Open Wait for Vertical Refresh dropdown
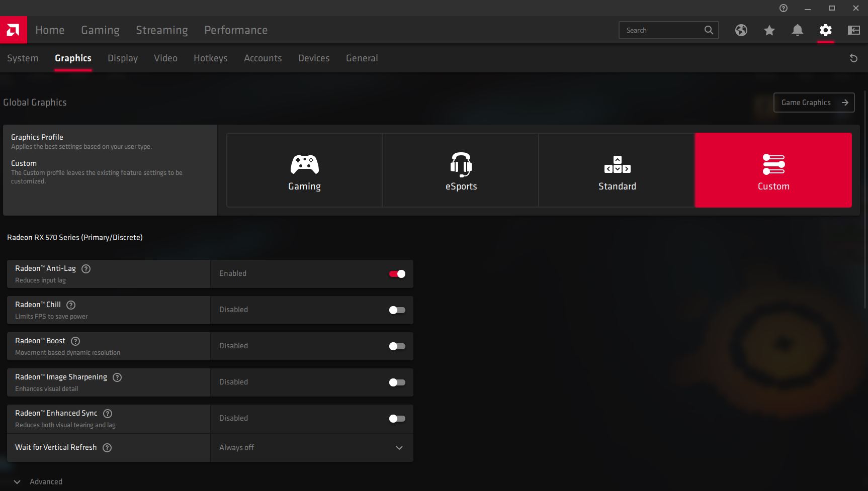This screenshot has width=868, height=491. pyautogui.click(x=312, y=448)
